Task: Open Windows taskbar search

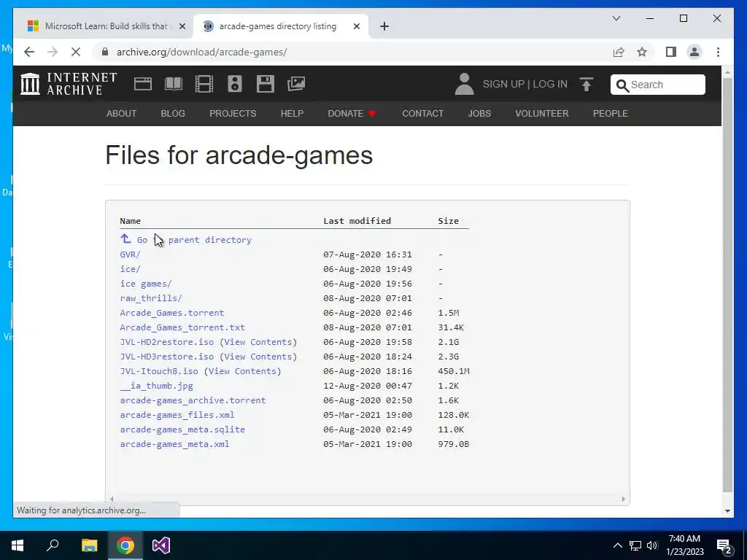Action: [53, 545]
